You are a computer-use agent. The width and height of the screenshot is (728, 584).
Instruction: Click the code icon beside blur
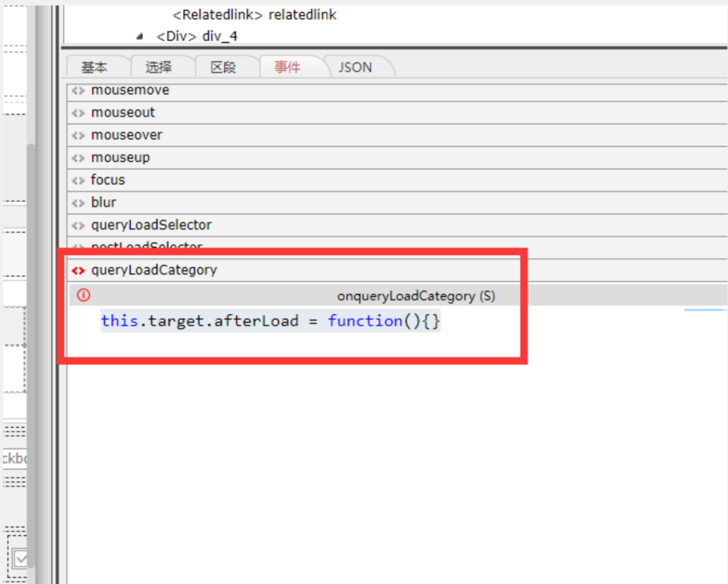[79, 203]
